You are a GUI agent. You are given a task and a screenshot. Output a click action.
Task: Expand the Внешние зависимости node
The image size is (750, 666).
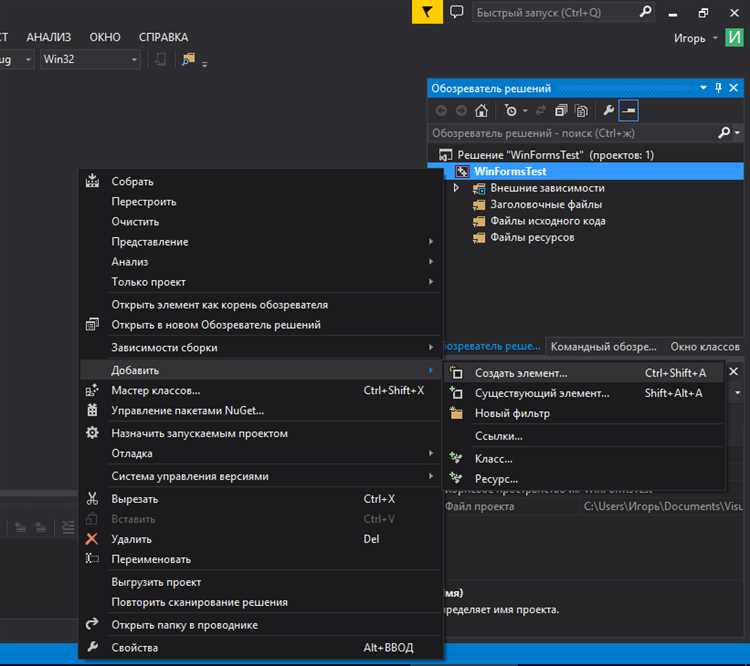click(457, 188)
